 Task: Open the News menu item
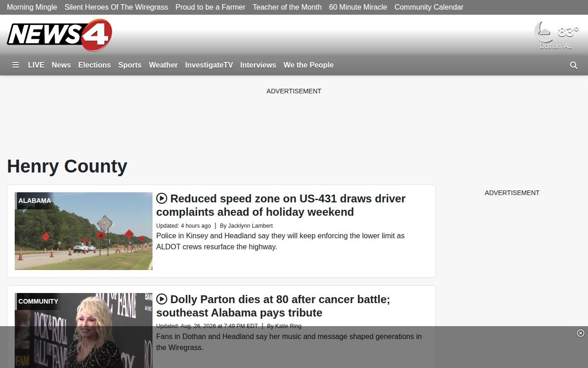[61, 65]
